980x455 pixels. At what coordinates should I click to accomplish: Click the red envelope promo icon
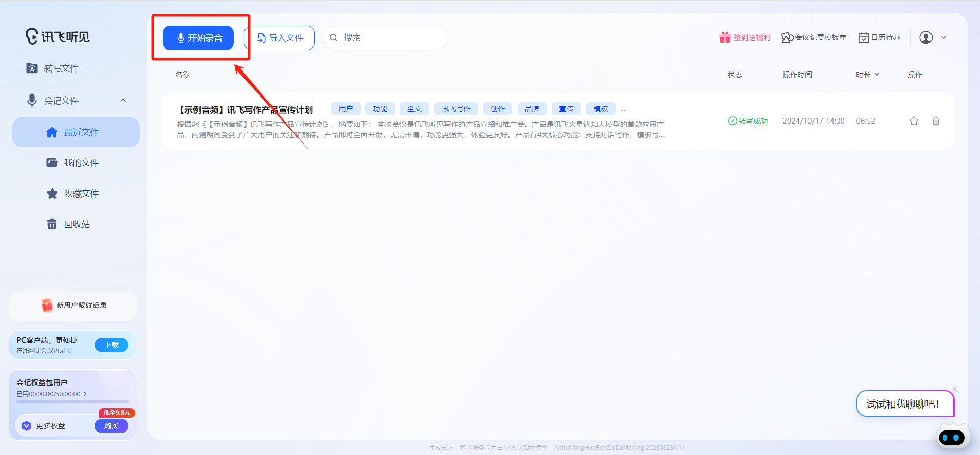pos(47,305)
